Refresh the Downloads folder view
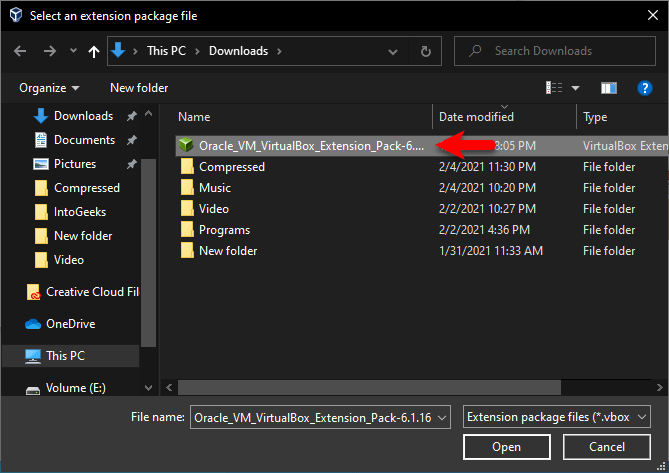Screen dimensions: 669x473 [x=425, y=52]
